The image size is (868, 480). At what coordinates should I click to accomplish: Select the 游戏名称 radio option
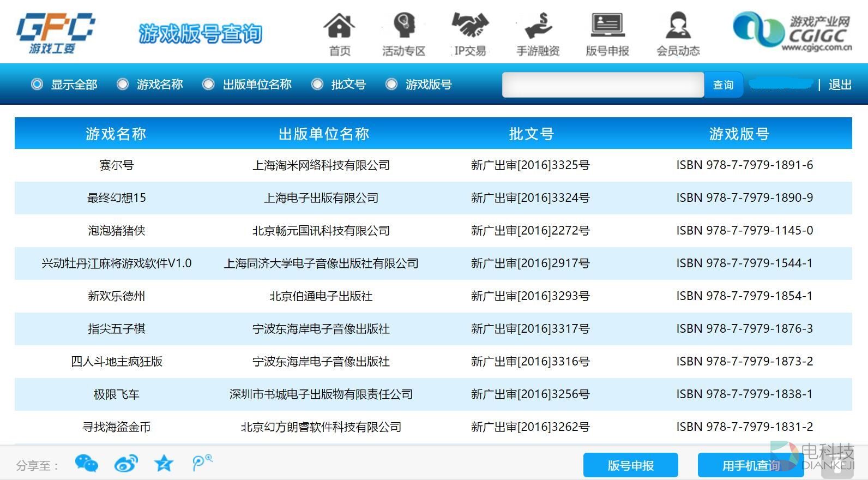(x=123, y=84)
